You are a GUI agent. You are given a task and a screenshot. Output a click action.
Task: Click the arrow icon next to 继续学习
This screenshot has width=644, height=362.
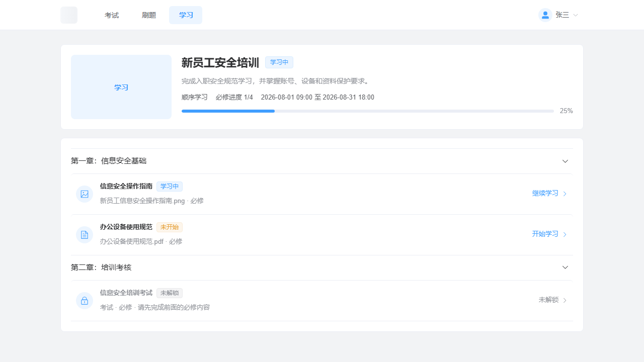pyautogui.click(x=565, y=194)
